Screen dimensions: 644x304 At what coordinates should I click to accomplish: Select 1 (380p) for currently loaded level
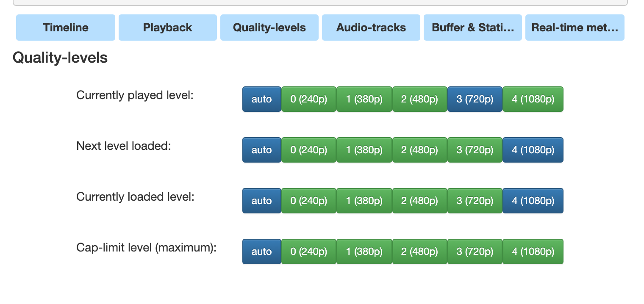[x=364, y=201]
